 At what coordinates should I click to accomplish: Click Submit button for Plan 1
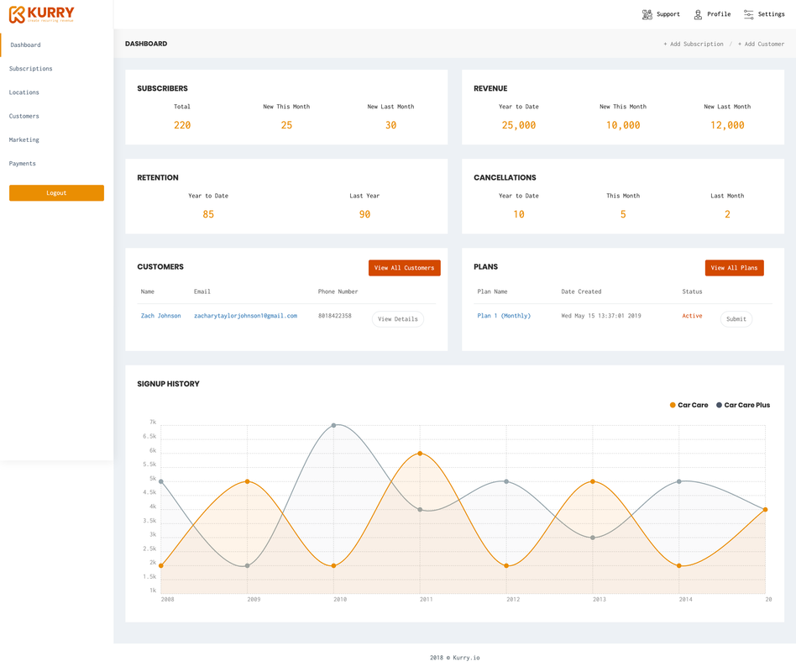pyautogui.click(x=736, y=319)
